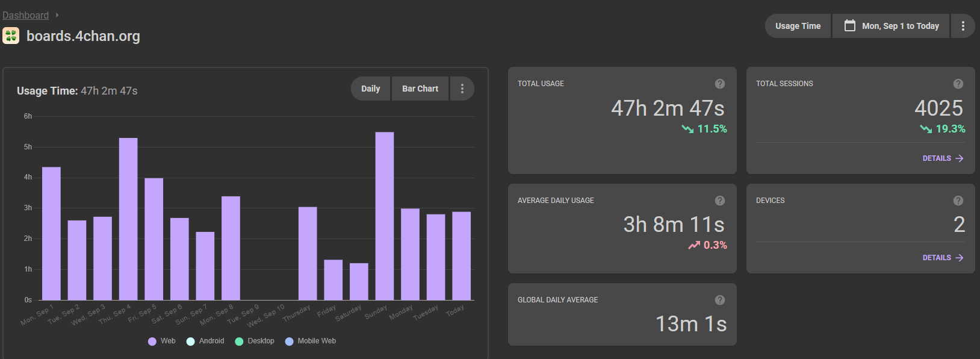Click the 4025 total sessions value

(x=939, y=108)
